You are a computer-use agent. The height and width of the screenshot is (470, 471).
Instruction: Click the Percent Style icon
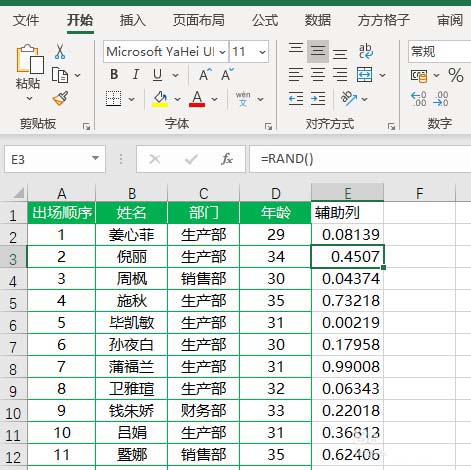pyautogui.click(x=456, y=75)
